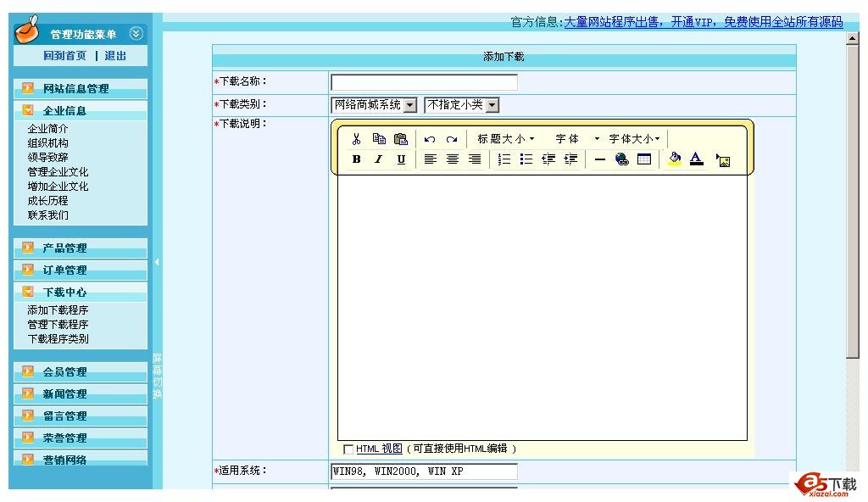Viewport: 868px width, 502px height.
Task: Toggle Underline formatting
Action: coord(401,159)
